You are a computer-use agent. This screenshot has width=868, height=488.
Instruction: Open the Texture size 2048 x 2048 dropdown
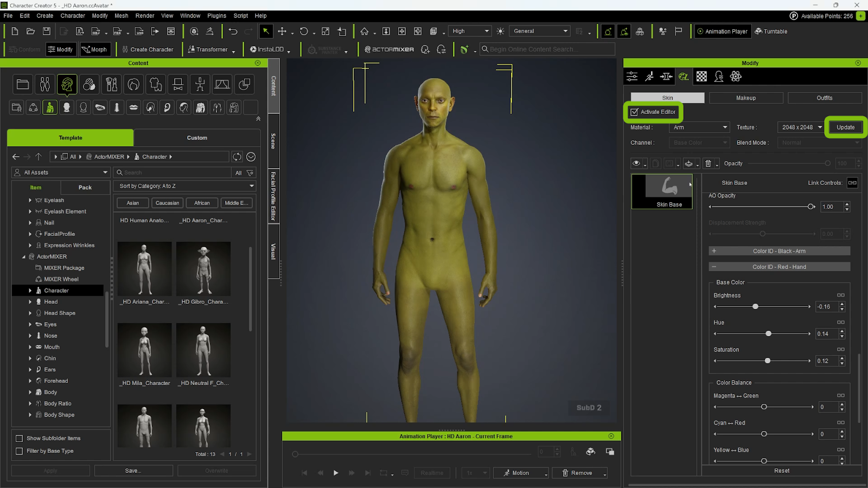(x=802, y=127)
